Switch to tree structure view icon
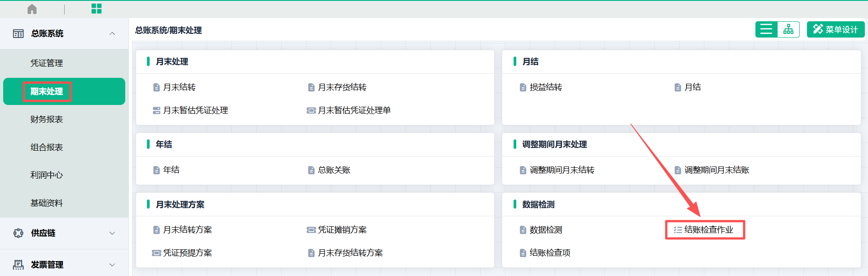 [x=788, y=29]
